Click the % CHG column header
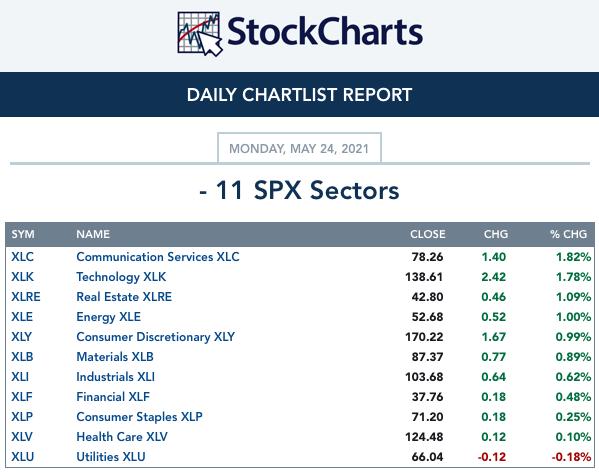The width and height of the screenshot is (599, 473). point(568,234)
